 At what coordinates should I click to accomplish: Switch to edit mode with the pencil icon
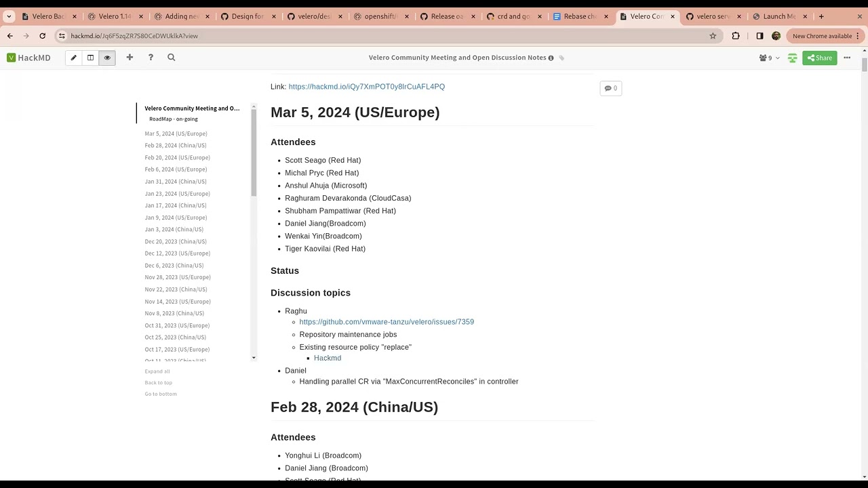click(74, 58)
